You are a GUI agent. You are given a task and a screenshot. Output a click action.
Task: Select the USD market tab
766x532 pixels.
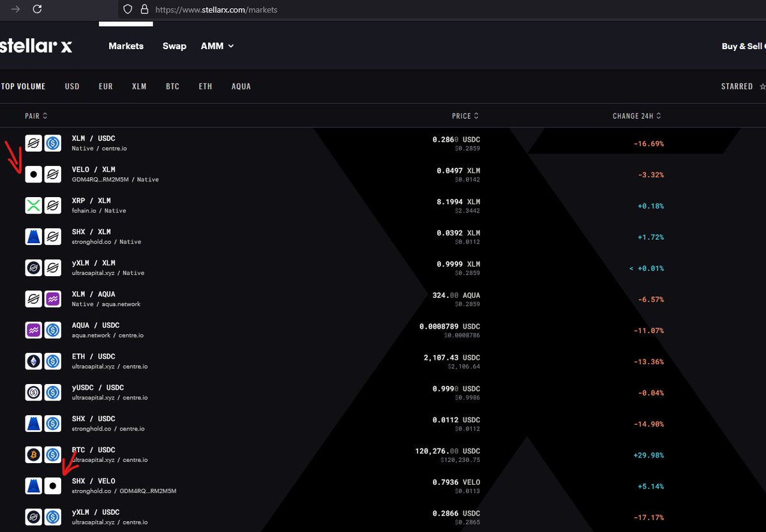(72, 86)
